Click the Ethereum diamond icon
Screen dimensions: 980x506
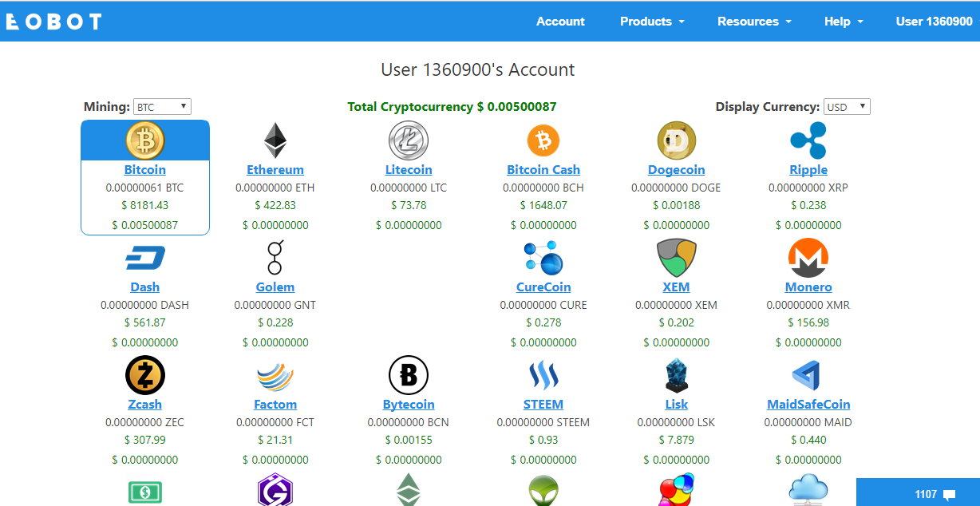[x=275, y=140]
